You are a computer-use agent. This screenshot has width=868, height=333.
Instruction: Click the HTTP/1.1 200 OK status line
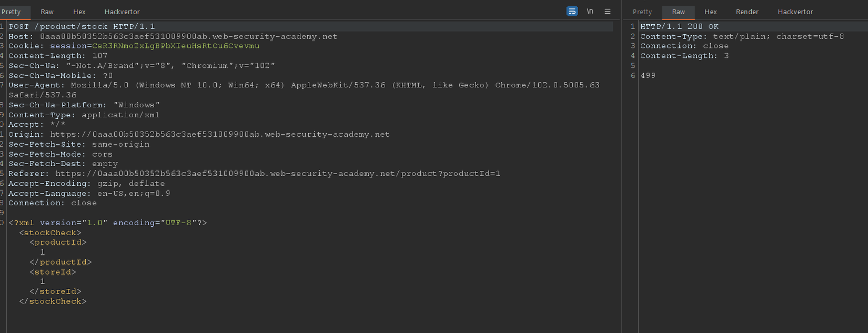(x=679, y=26)
